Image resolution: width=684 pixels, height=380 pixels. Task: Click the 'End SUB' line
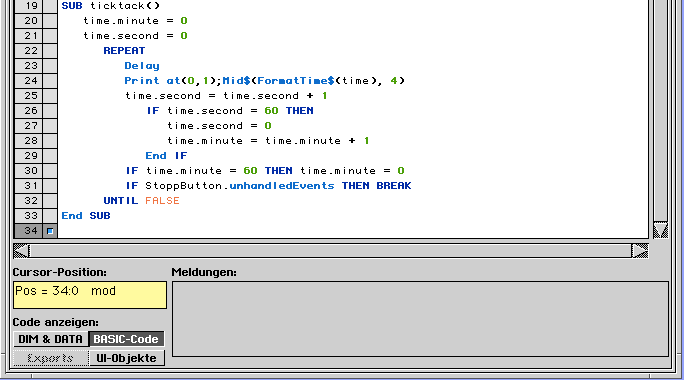tap(86, 216)
